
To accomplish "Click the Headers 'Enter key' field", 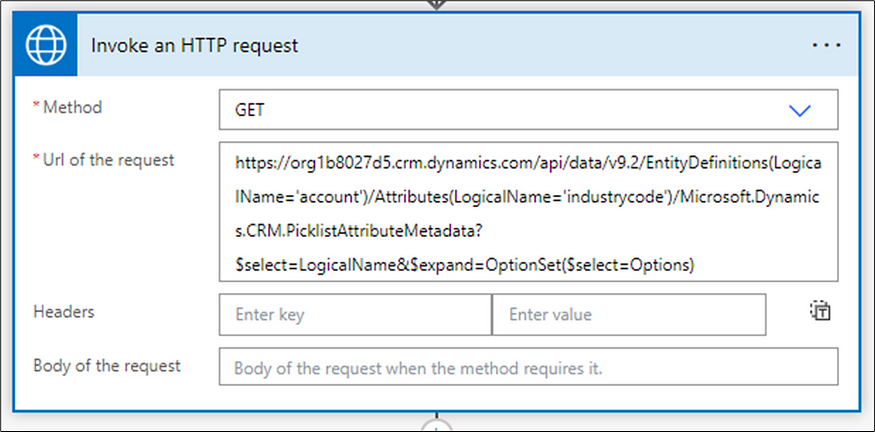I will [355, 315].
